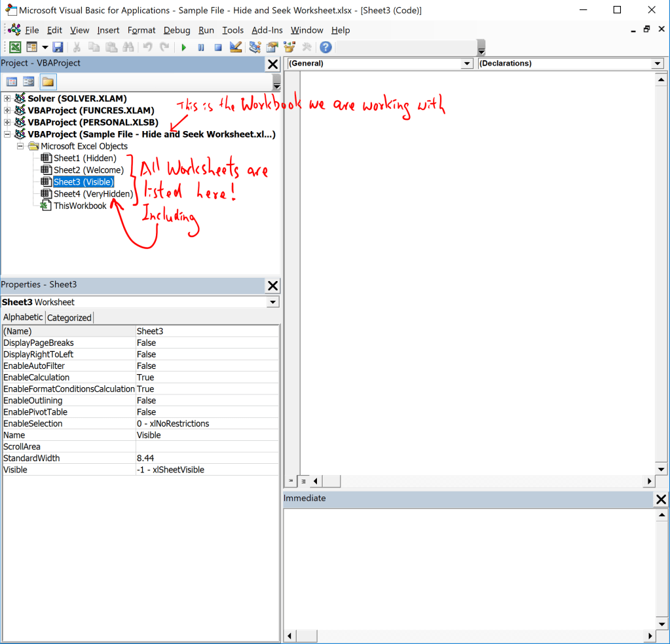This screenshot has height=644, width=670.
Task: Click the Break (pause) icon
Action: point(200,47)
